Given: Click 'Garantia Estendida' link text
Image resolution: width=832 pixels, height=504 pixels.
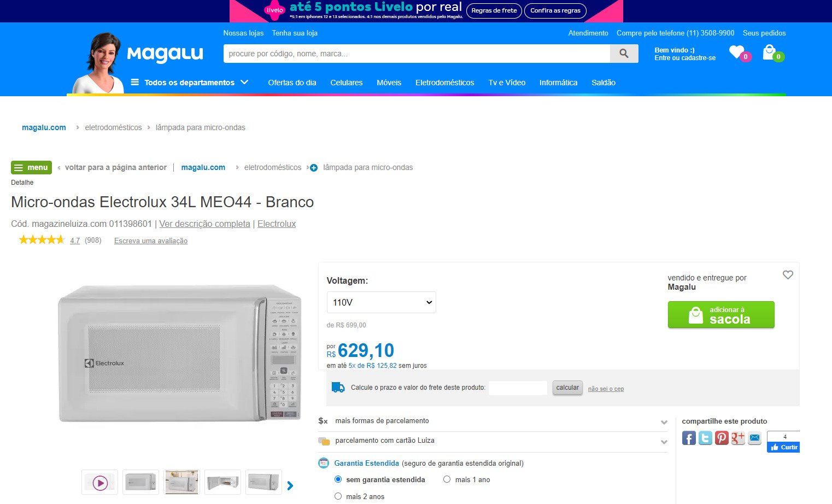Looking at the screenshot, I should coord(366,463).
